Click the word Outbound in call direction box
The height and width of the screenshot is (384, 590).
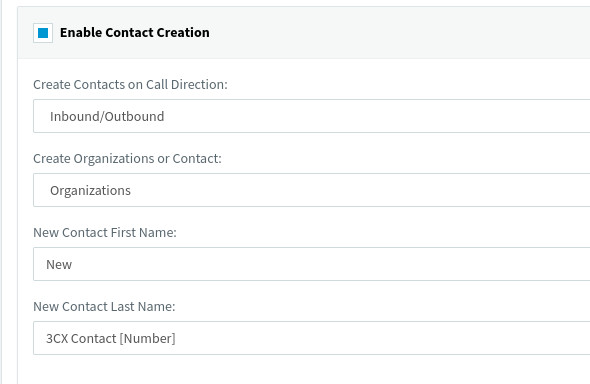[x=134, y=117]
